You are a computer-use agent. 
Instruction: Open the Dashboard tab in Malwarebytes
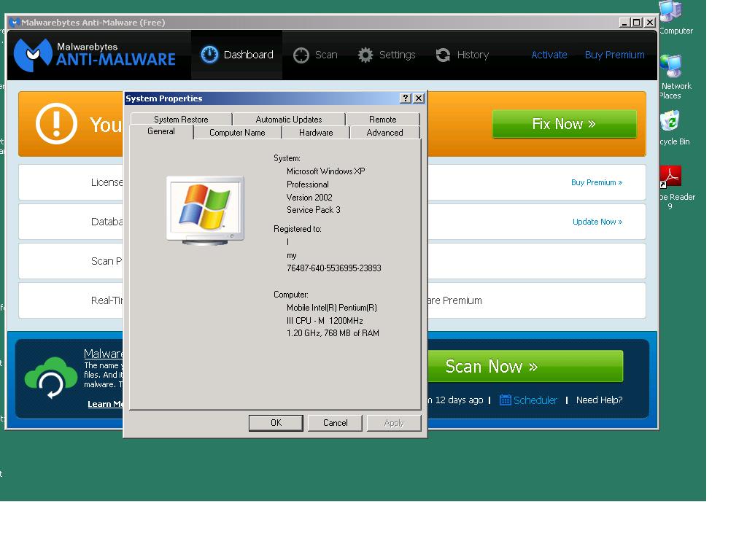click(x=237, y=55)
